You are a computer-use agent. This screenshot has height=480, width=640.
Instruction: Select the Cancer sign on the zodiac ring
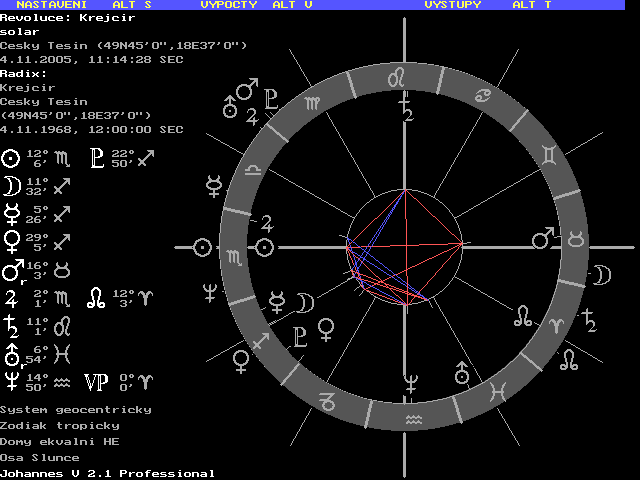[x=482, y=97]
